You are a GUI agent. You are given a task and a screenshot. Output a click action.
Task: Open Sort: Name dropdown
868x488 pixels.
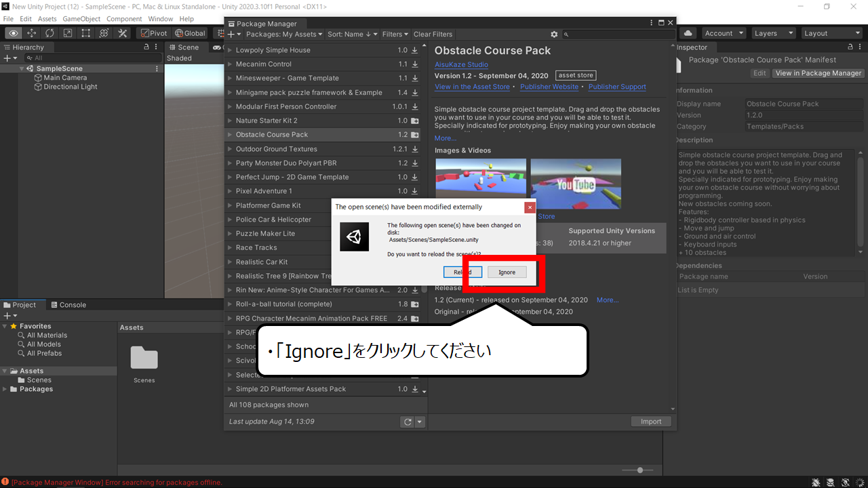point(353,34)
